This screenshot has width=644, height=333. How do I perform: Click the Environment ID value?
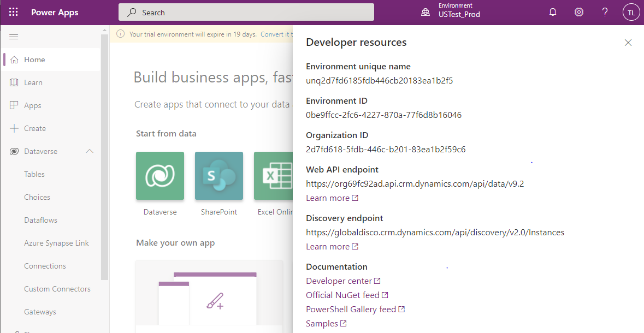tap(383, 115)
